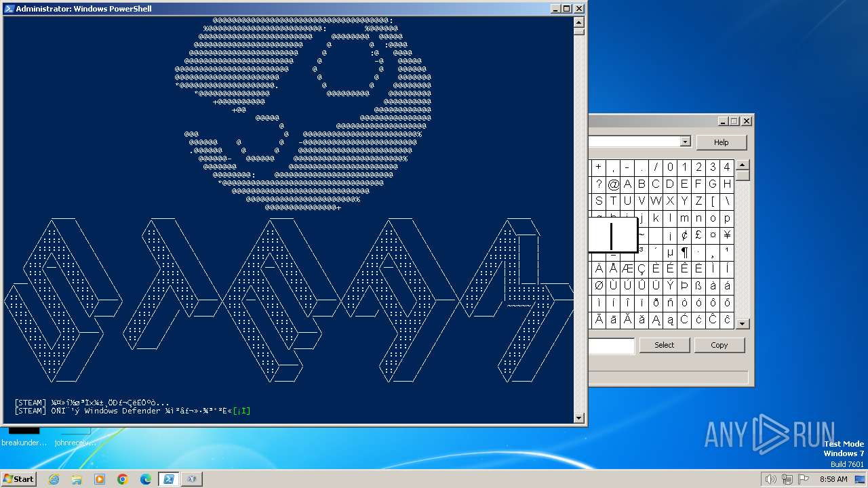Image resolution: width=868 pixels, height=488 pixels.
Task: Focus the characters-to-copy input field
Action: (612, 346)
